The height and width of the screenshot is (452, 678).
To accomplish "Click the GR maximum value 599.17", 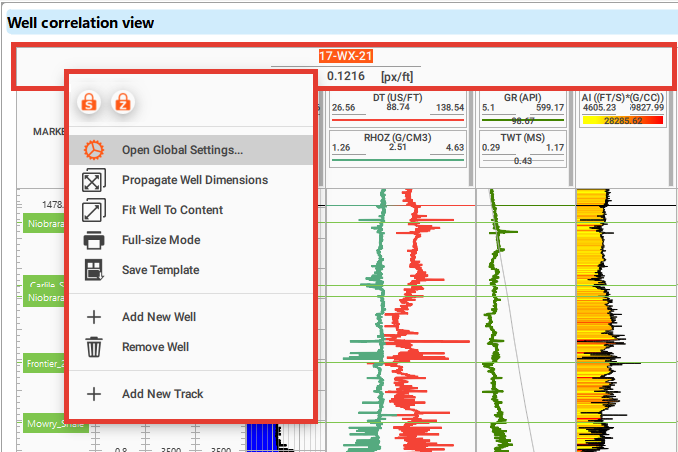I will pyautogui.click(x=550, y=107).
